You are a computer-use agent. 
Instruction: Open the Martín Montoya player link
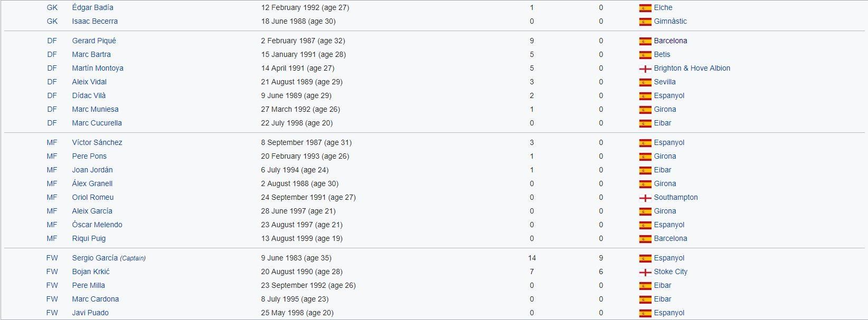pyautogui.click(x=98, y=68)
